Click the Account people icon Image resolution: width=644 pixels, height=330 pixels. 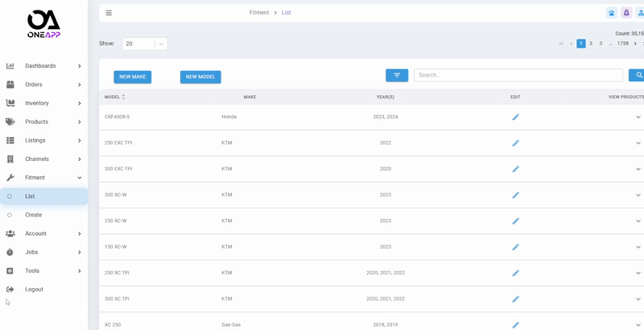(x=10, y=233)
